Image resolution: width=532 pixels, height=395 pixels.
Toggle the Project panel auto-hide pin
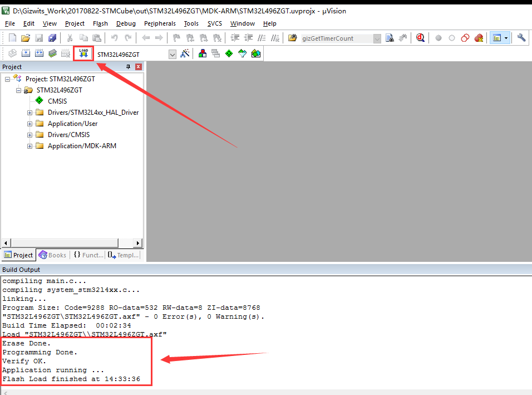click(128, 66)
